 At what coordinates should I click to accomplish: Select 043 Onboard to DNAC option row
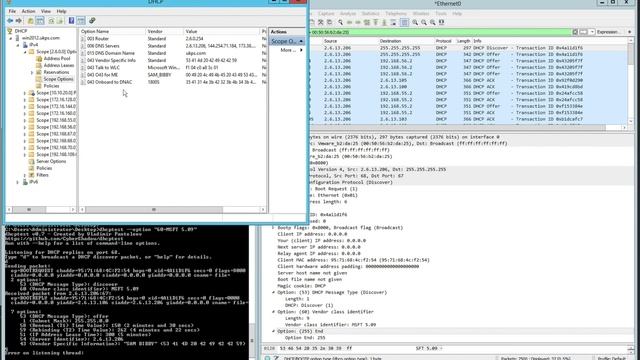click(x=173, y=82)
